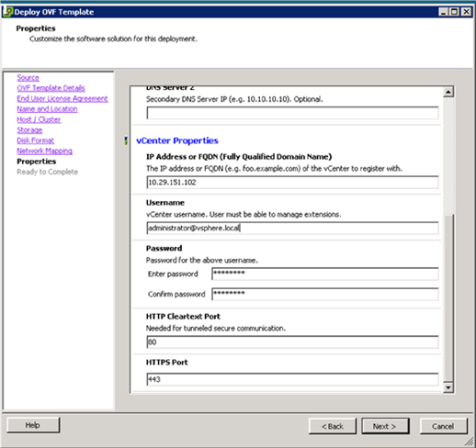Go to the OVF Template Details step
476x448 pixels.
pyautogui.click(x=51, y=88)
